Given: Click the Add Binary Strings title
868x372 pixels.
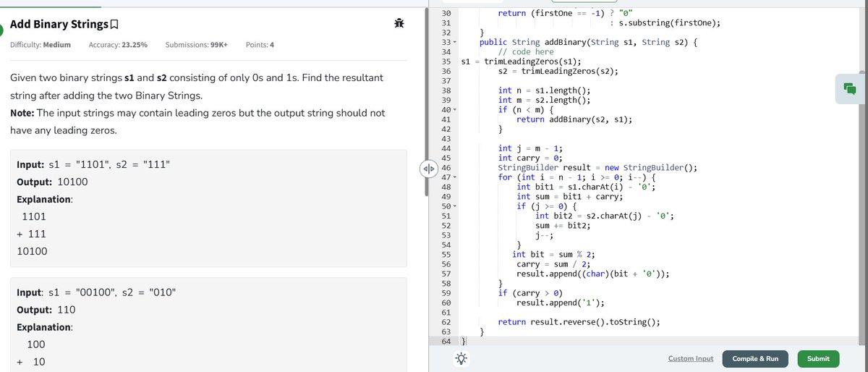Looking at the screenshot, I should (x=58, y=25).
